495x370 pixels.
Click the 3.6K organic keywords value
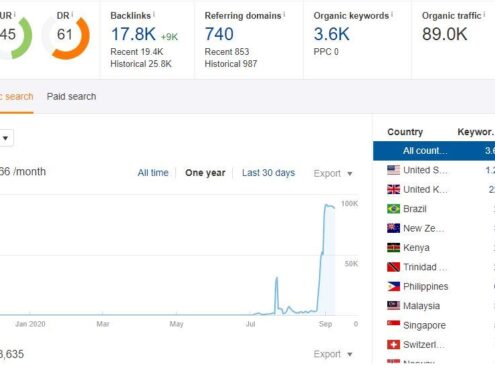click(x=332, y=34)
